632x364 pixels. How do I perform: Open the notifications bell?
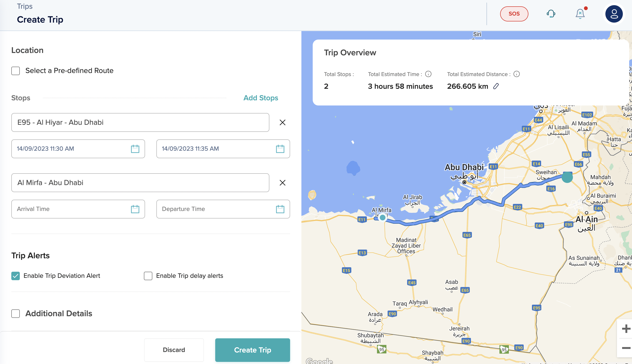pos(580,14)
